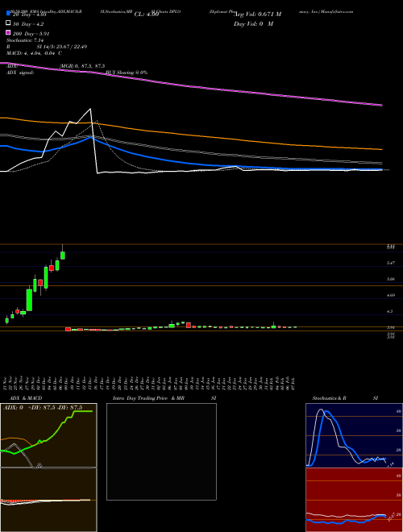403x532 pixels.
Task: Click the blue 20 Day legend swatch
Action: 9,14
